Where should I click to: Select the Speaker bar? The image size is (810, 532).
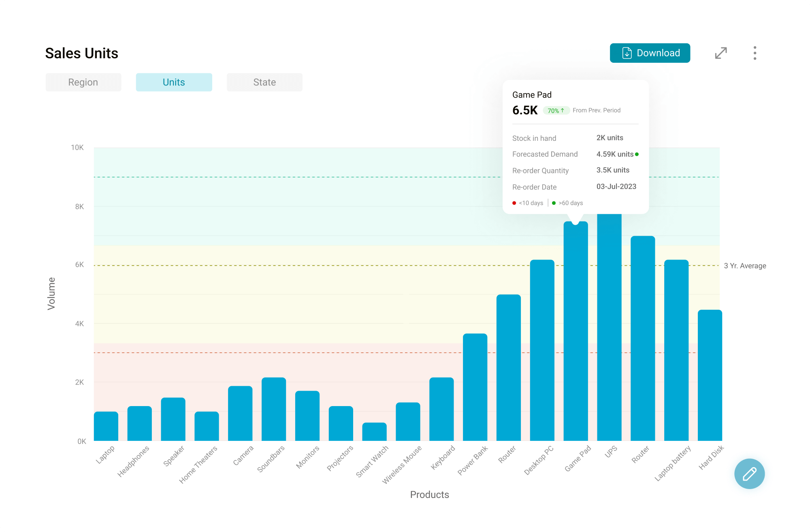coord(173,419)
